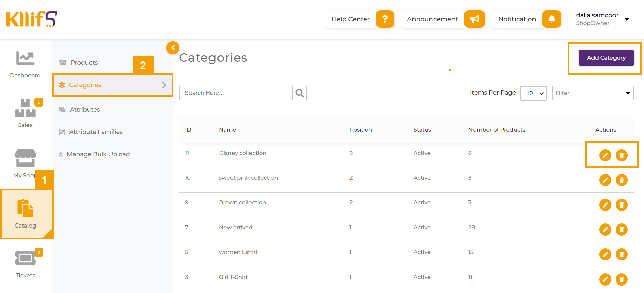
Task: Open Manage Bulk Upload
Action: (98, 154)
